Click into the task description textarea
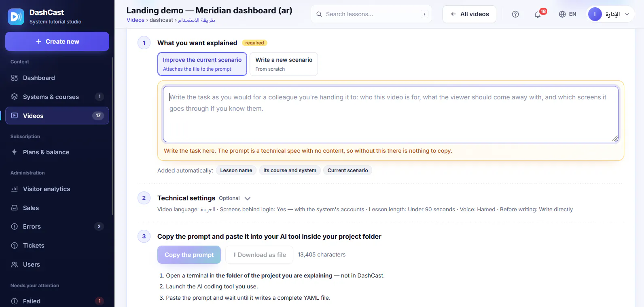This screenshot has width=644, height=307. [390, 114]
